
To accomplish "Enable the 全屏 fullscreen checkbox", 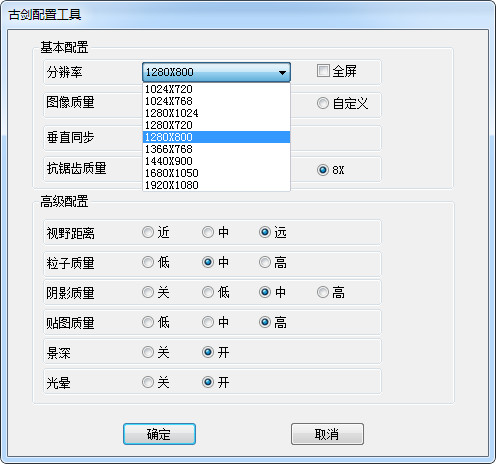I will (323, 71).
